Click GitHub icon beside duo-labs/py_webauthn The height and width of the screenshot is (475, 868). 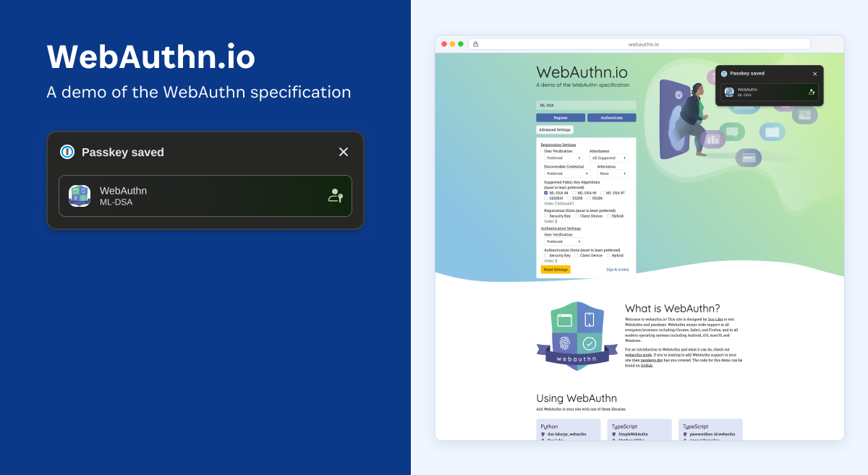[542, 435]
